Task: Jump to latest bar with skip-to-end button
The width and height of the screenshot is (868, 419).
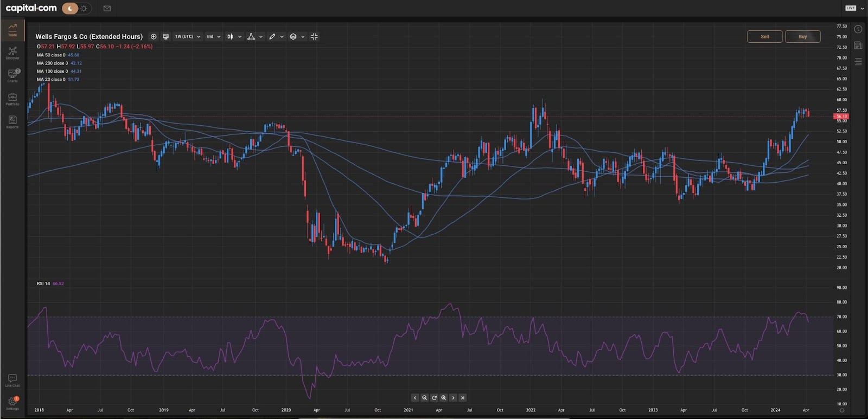Action: point(462,397)
